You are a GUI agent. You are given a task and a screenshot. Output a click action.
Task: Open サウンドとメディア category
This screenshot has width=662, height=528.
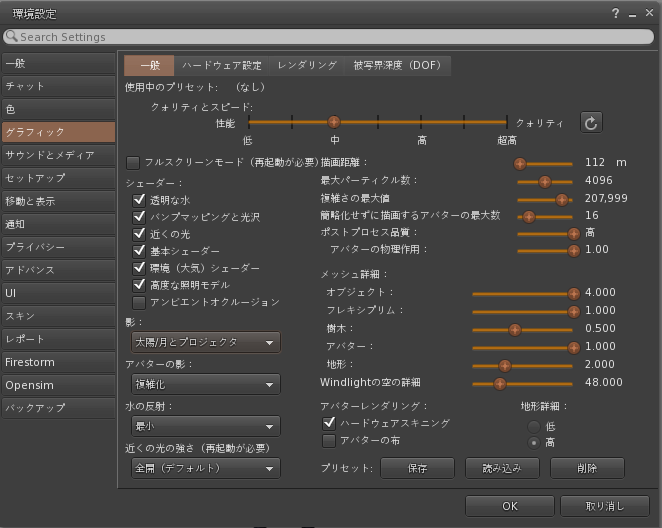[58, 155]
